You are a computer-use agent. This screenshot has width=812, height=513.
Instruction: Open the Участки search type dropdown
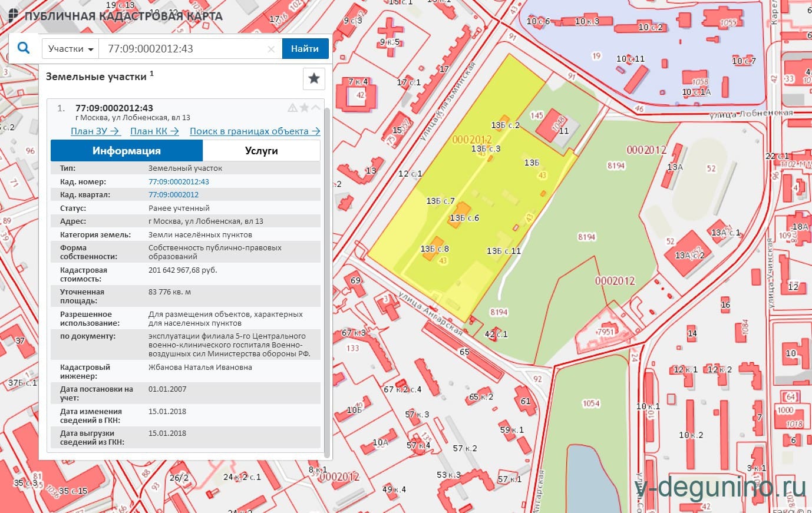pyautogui.click(x=71, y=49)
